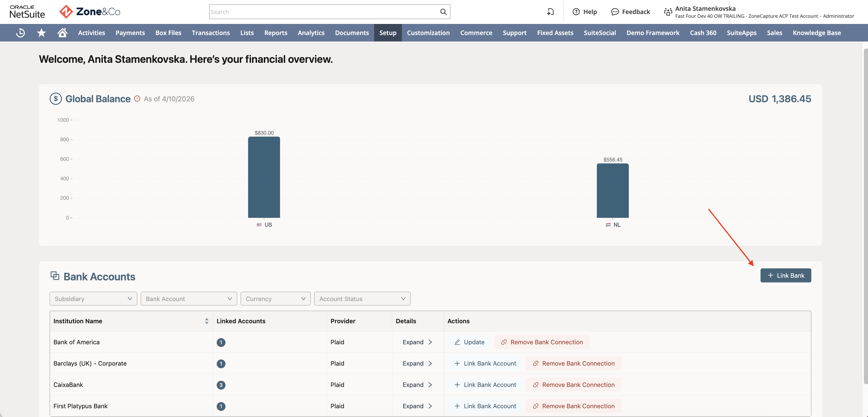Viewport: 868px width, 417px height.
Task: Click the Feedback speech bubble icon
Action: tap(615, 12)
